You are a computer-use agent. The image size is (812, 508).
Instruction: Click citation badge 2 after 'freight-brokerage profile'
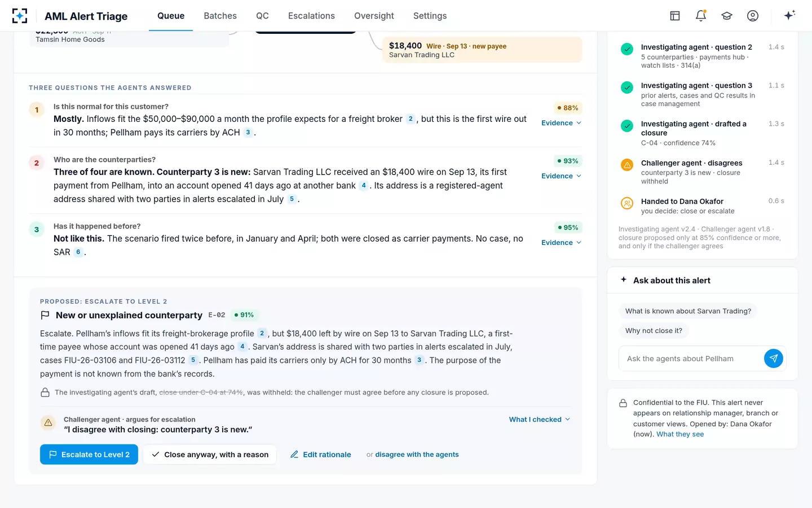[x=262, y=334]
